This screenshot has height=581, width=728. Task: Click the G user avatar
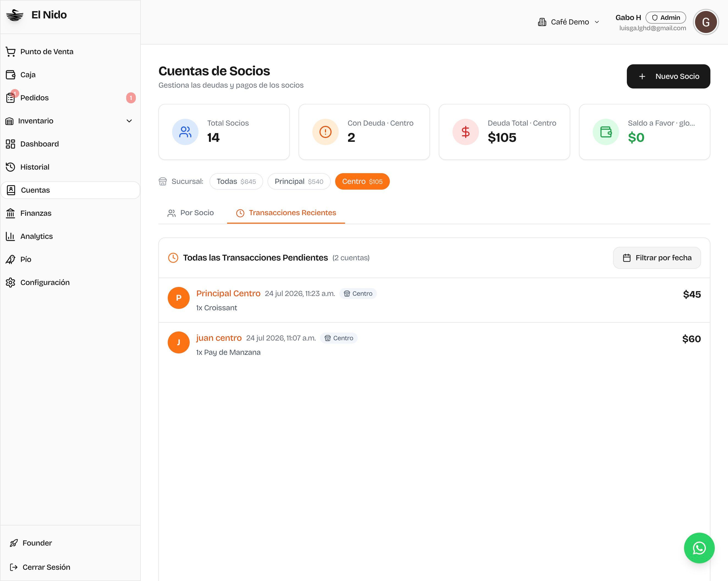click(706, 22)
